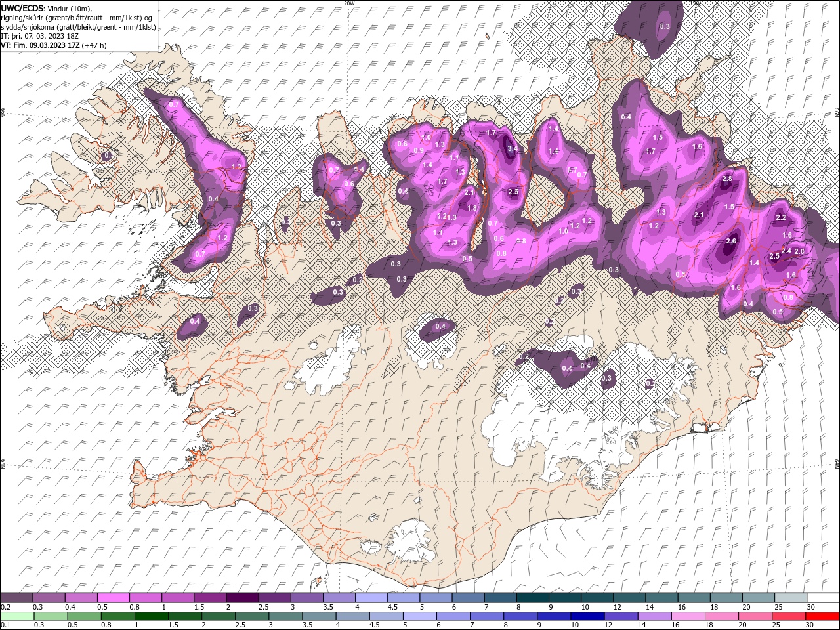The image size is (840, 630).
Task: Pick the deep blue 10–12 lower legend swatch
Action: point(587,616)
